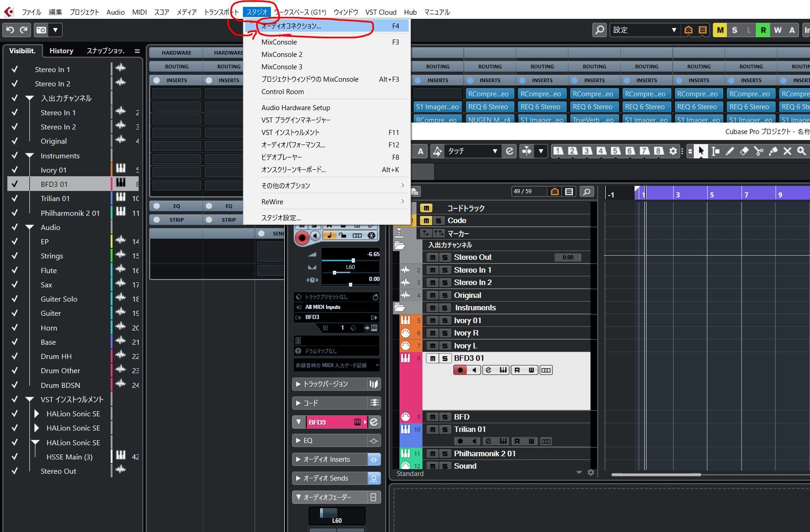Mute the Stereo Out track
The height and width of the screenshot is (532, 810).
(433, 258)
